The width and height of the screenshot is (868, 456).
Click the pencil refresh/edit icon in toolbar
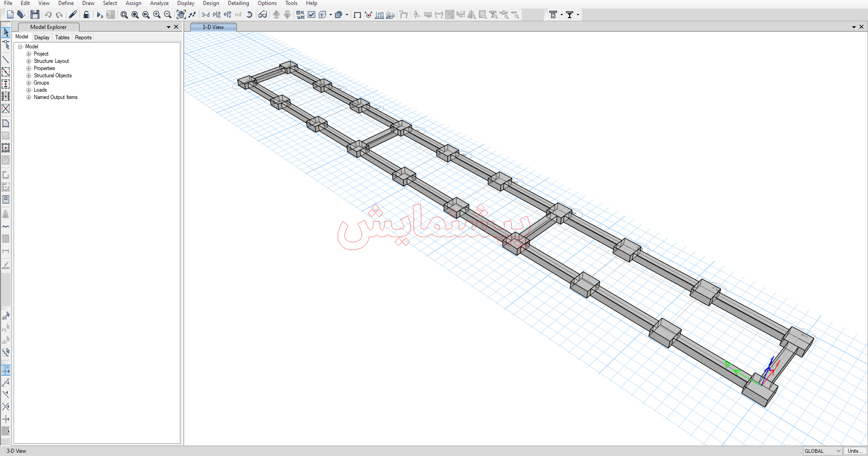pos(73,15)
